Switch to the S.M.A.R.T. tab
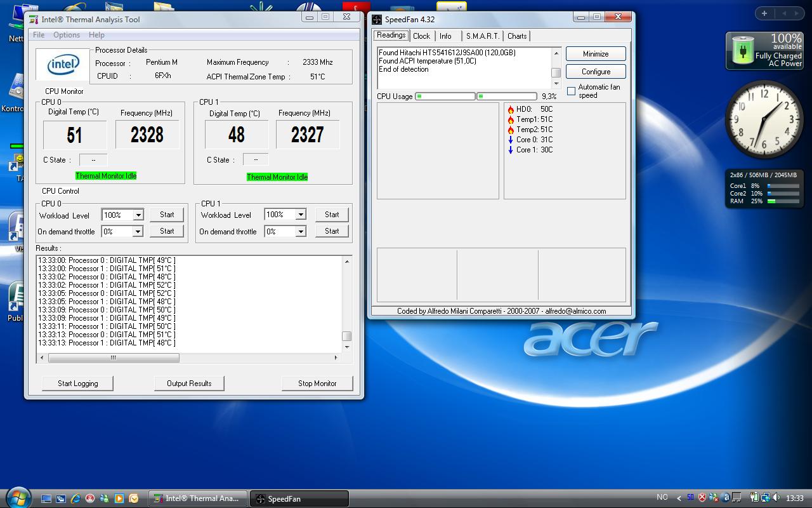Viewport: 812px width, 508px height. pos(483,36)
